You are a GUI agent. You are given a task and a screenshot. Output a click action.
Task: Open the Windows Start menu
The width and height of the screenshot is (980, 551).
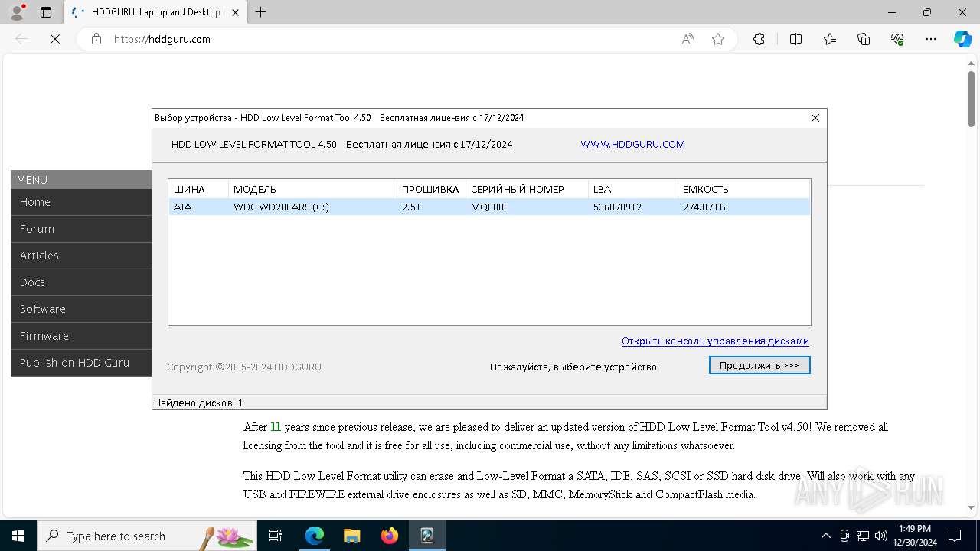18,536
